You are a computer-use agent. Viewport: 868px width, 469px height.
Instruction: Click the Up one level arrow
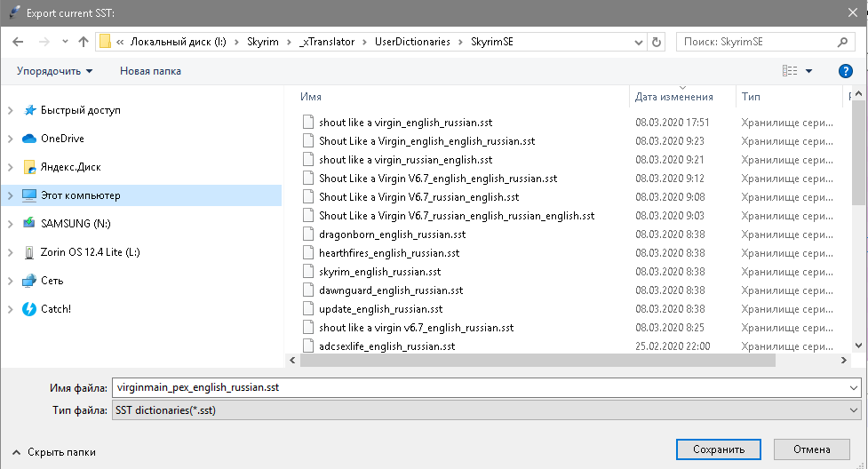[84, 42]
